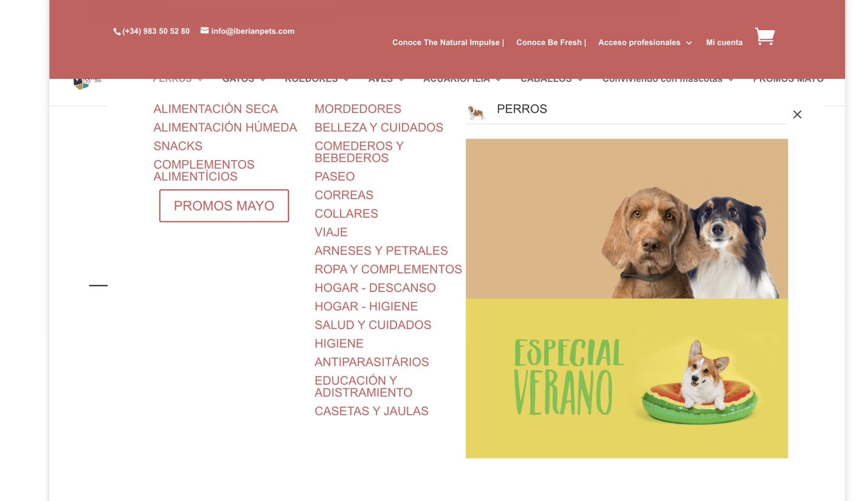
Task: Click the phone icon beside the number
Action: point(117,32)
